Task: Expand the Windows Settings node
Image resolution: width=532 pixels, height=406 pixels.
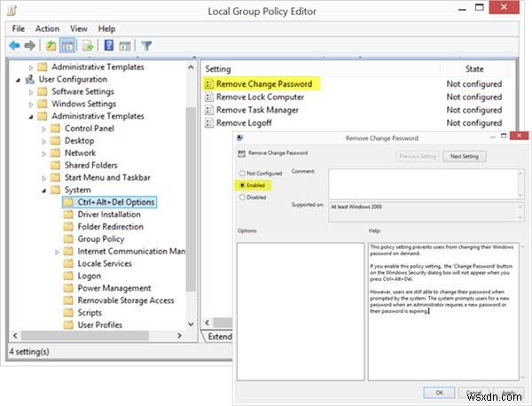Action: pos(31,105)
